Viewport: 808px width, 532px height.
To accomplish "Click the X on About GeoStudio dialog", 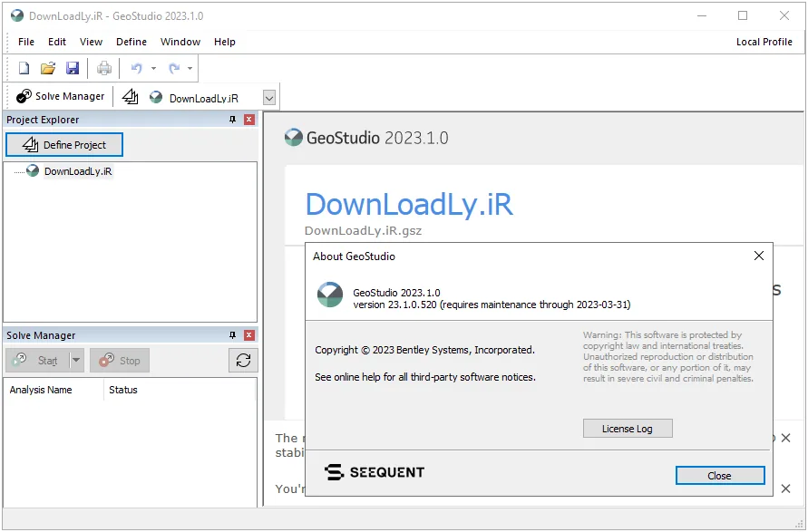I will (759, 256).
